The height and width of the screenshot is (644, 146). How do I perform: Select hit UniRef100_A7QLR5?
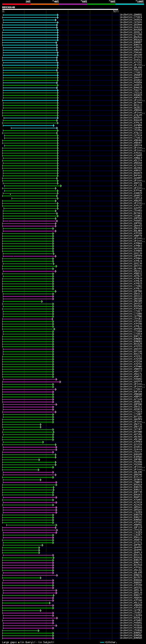pos(131,115)
